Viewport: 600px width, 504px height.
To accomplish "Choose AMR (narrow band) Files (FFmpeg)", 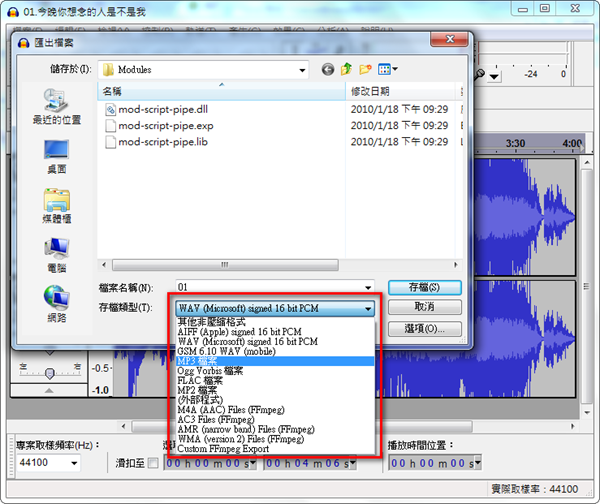I will click(x=275, y=429).
